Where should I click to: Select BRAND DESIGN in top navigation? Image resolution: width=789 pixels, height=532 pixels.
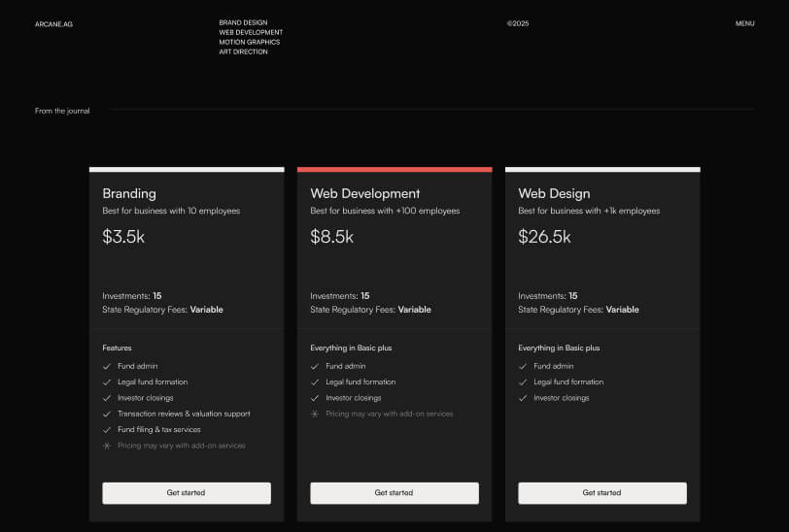coord(243,22)
